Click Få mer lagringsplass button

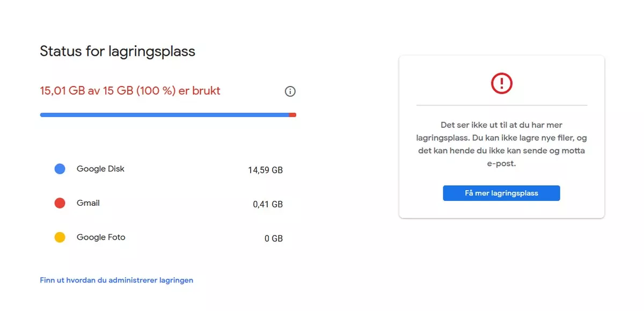501,193
